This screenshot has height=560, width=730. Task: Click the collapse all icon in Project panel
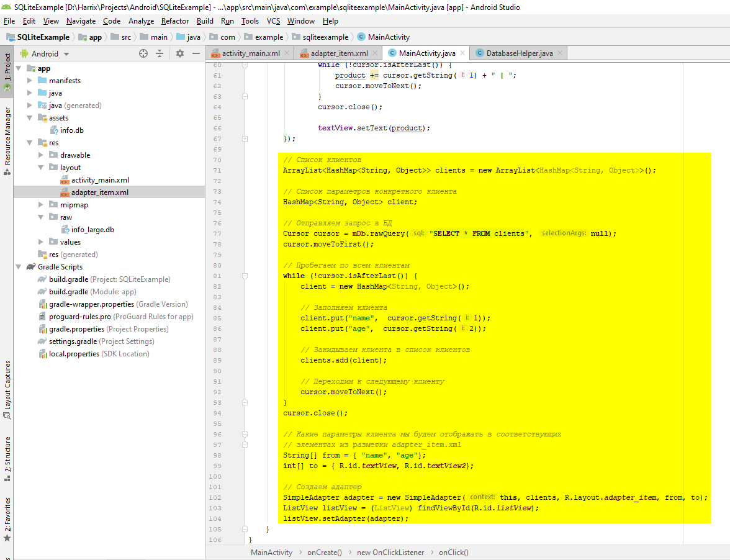click(x=160, y=53)
